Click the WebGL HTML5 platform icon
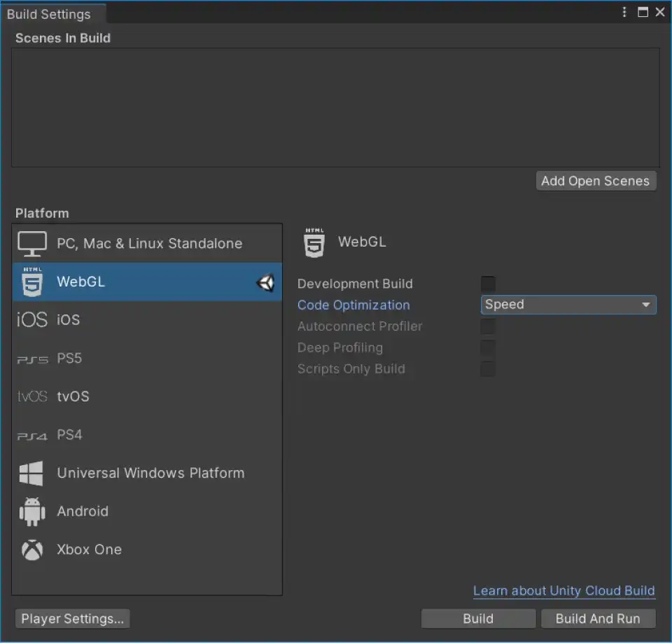 tap(31, 282)
